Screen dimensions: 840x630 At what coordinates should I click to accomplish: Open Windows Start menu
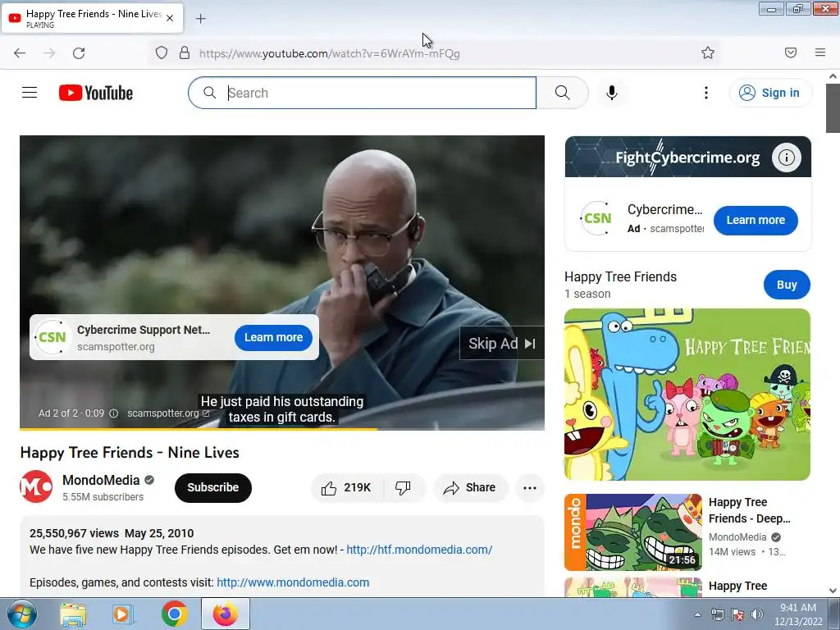[22, 614]
